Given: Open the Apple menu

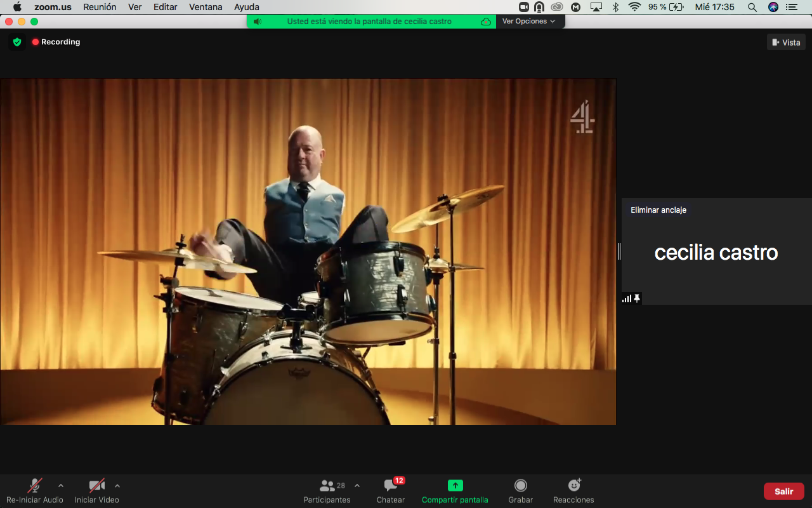Looking at the screenshot, I should [17, 7].
